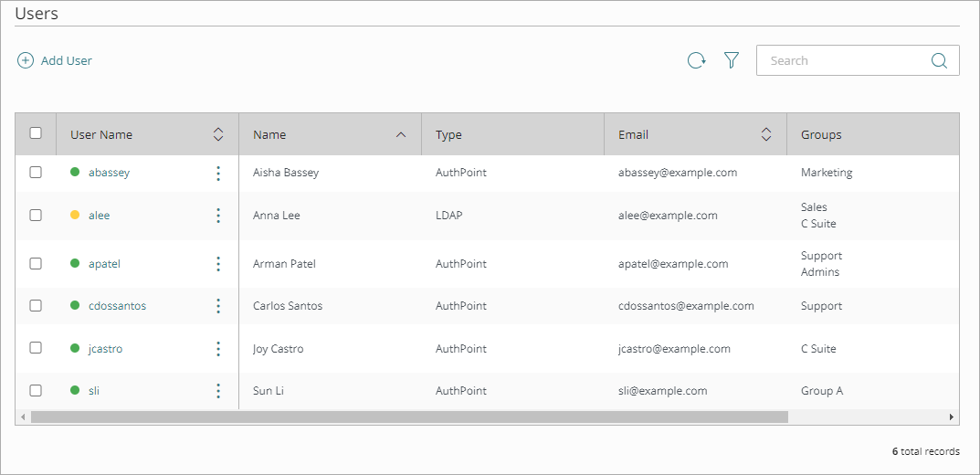Toggle the Name column sort arrow
Image resolution: width=980 pixels, height=475 pixels.
tap(401, 134)
